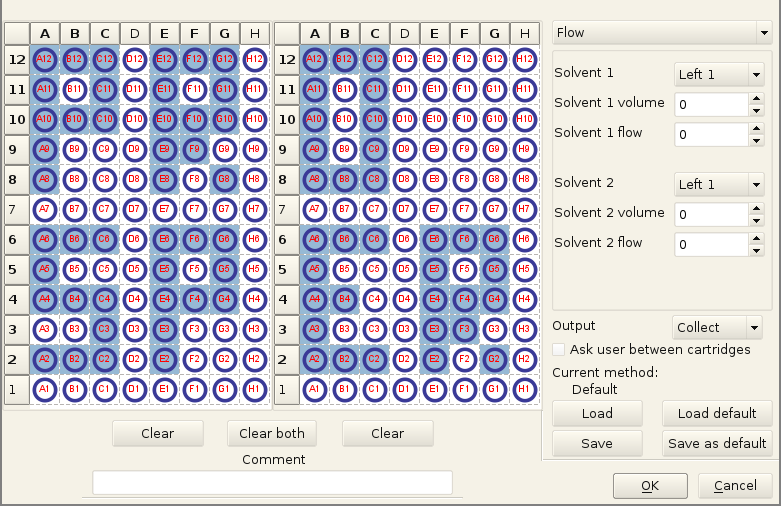Toggle well C3 in the left plate
The width and height of the screenshot is (781, 506).
coord(105,329)
